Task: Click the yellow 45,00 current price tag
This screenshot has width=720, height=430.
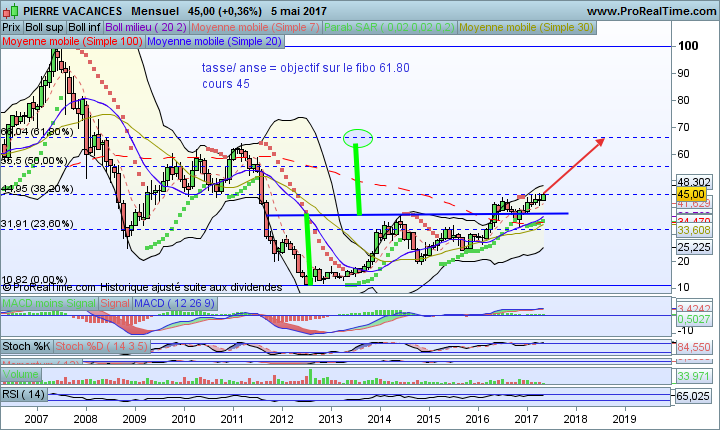Action: click(x=692, y=194)
